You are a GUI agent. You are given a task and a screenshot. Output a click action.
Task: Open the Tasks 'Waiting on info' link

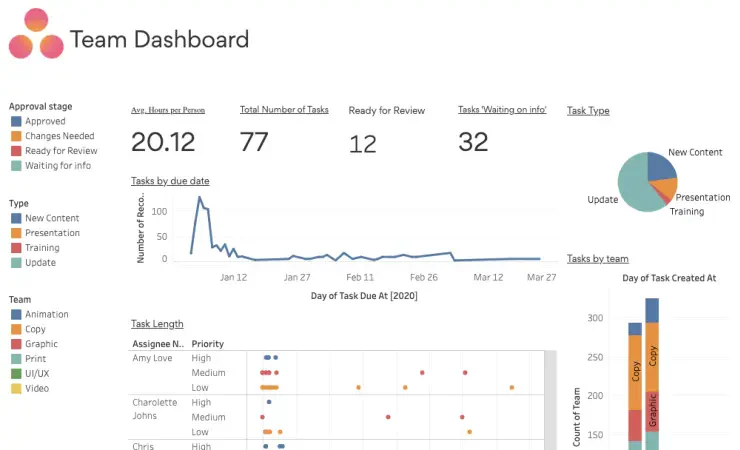(x=502, y=109)
